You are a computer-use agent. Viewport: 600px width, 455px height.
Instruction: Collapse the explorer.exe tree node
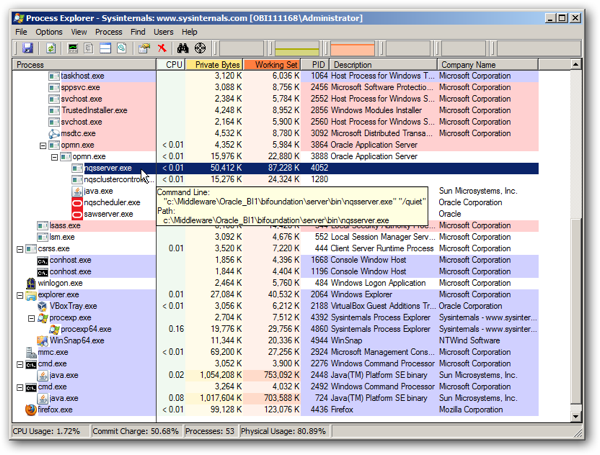coord(20,295)
